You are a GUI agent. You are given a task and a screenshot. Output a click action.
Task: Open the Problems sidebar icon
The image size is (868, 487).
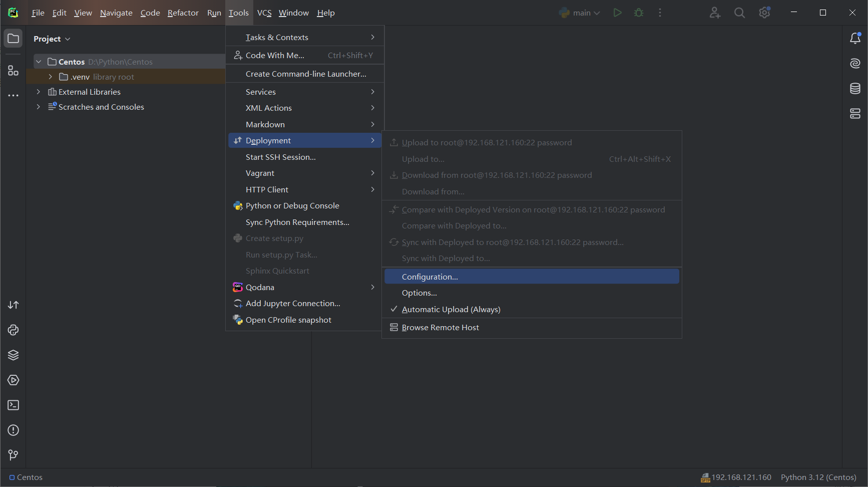14,430
